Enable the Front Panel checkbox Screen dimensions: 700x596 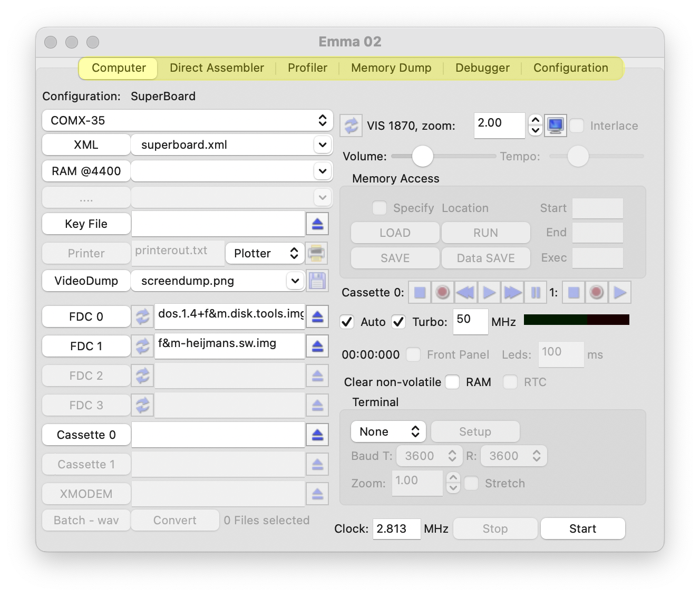click(413, 354)
